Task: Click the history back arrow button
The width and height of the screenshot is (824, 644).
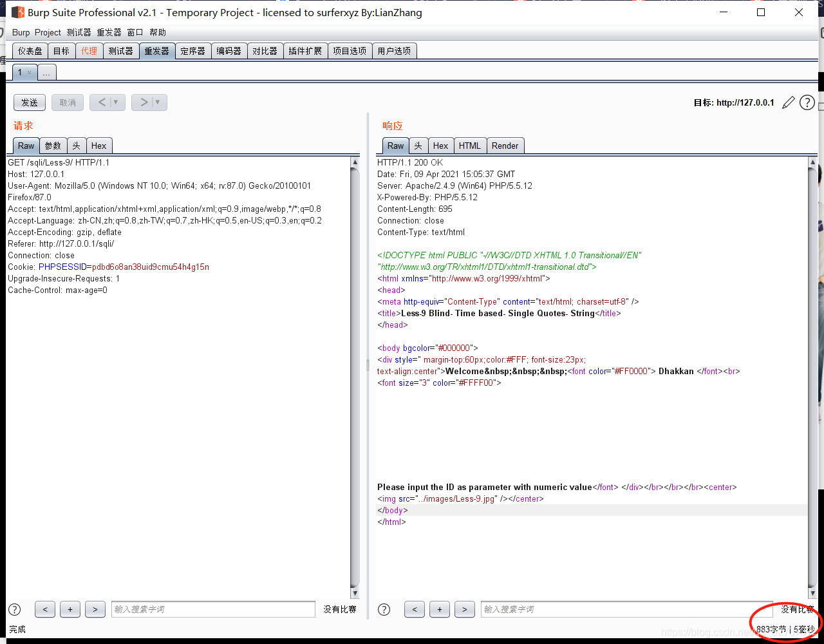Action: click(x=101, y=102)
